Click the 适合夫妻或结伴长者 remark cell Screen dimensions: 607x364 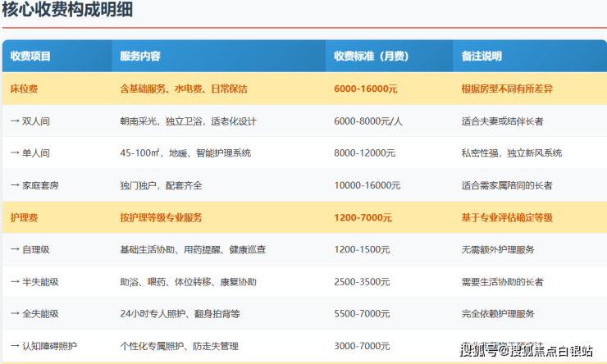tap(503, 121)
